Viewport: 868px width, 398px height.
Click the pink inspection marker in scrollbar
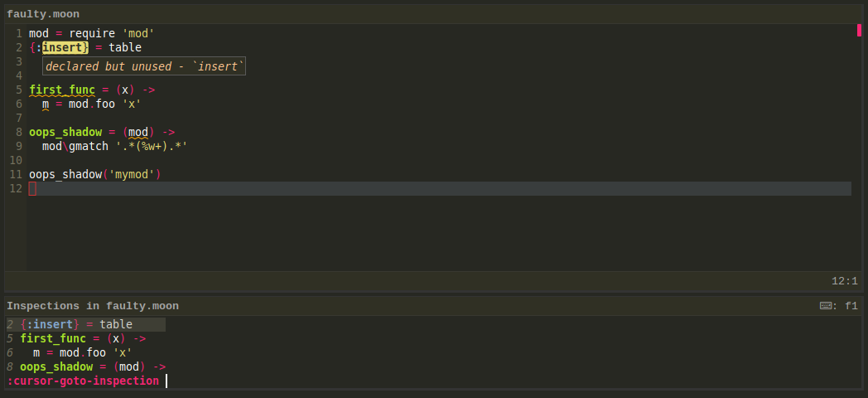point(859,30)
